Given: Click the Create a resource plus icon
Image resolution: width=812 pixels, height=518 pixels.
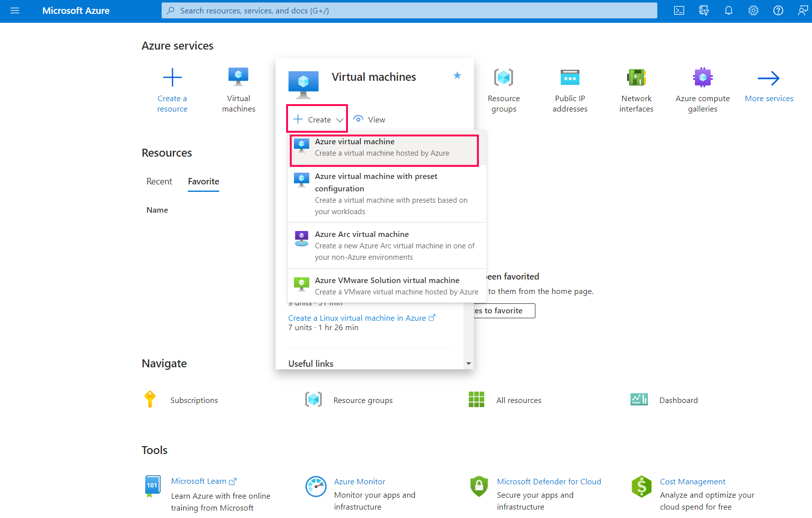Looking at the screenshot, I should tap(172, 77).
